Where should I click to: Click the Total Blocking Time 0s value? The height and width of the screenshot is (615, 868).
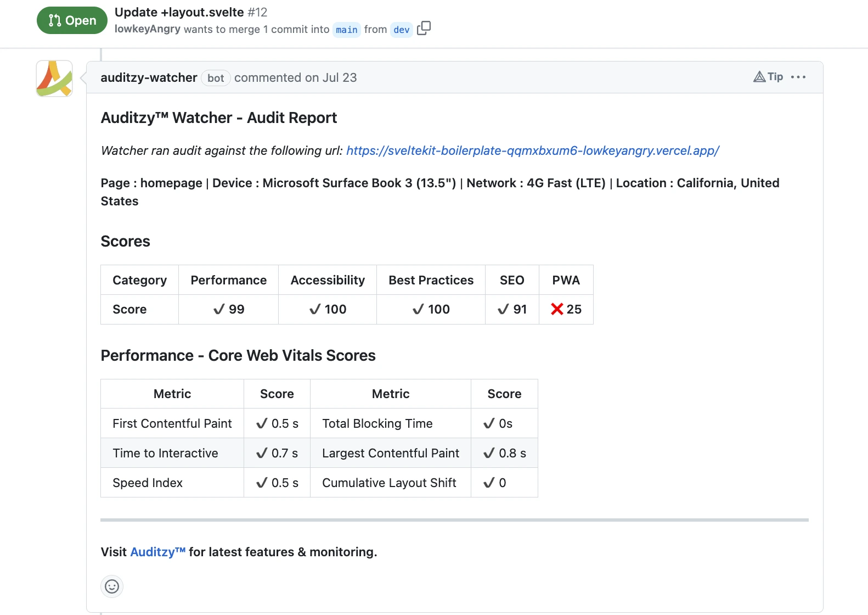coord(498,423)
